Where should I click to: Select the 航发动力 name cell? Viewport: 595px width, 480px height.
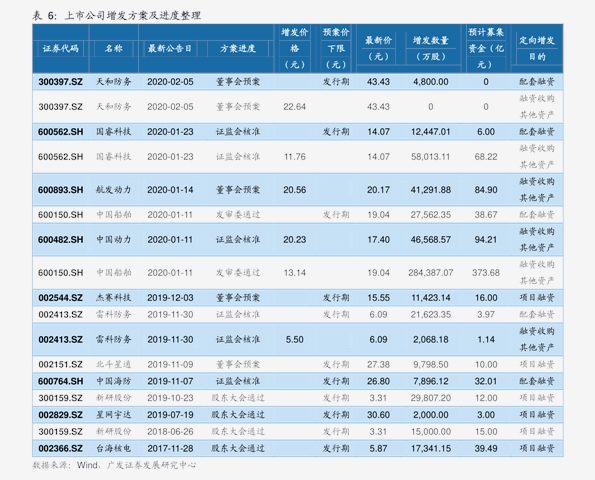pos(113,190)
